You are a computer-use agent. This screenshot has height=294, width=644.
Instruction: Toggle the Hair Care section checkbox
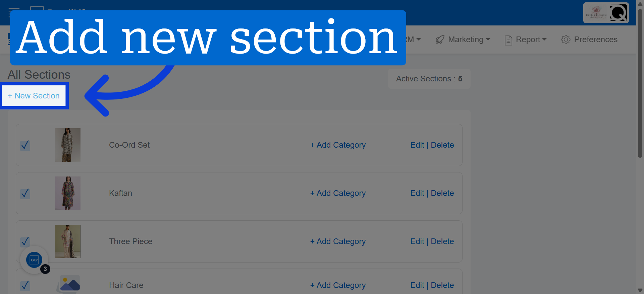click(x=25, y=286)
